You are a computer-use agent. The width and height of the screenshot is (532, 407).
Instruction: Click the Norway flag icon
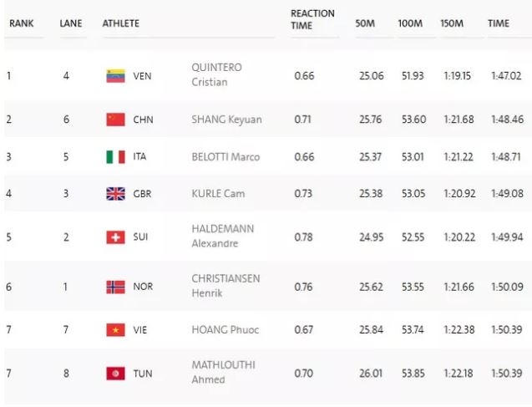pos(115,287)
